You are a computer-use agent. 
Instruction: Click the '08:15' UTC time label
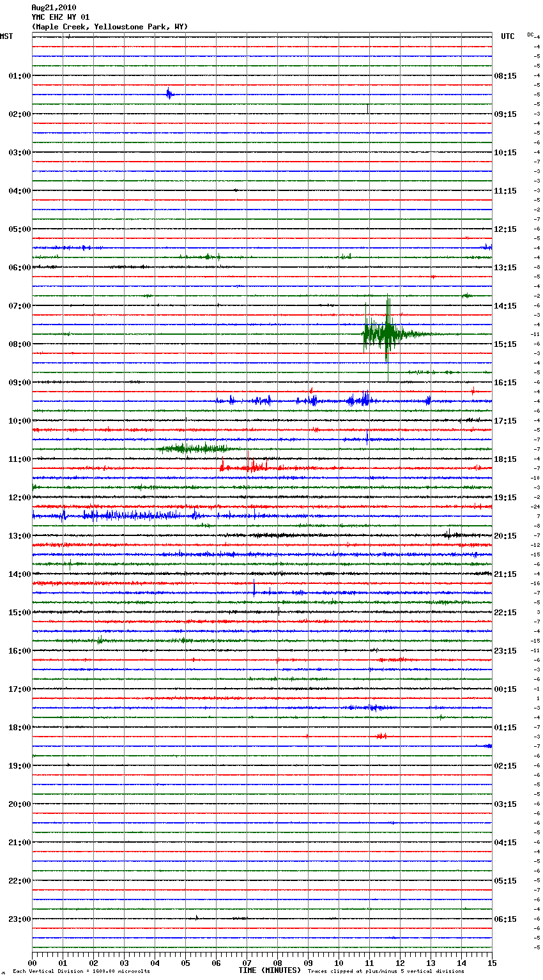(505, 76)
